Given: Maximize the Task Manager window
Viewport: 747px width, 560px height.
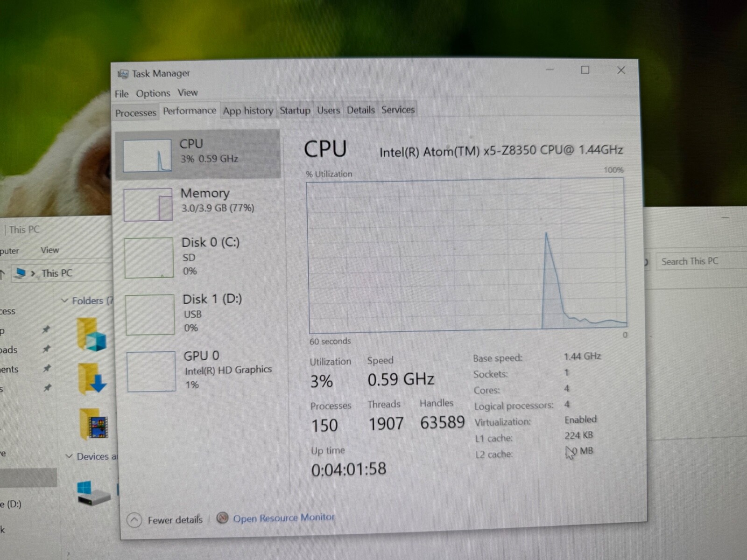Looking at the screenshot, I should coord(585,70).
